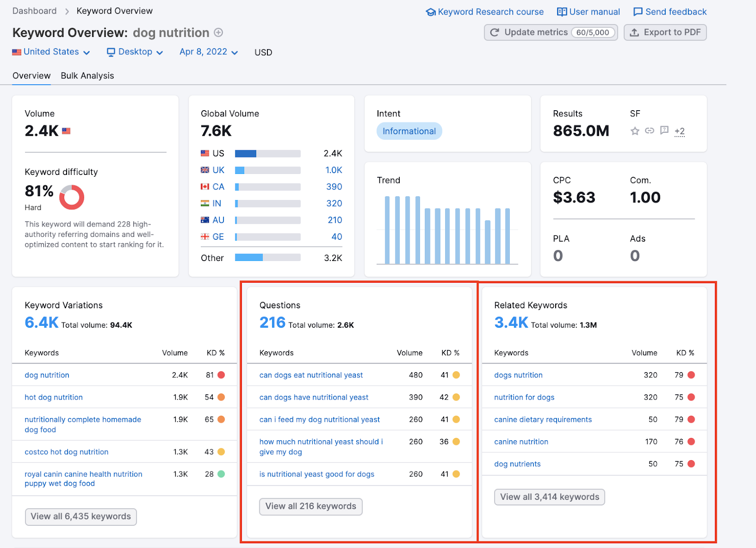Go to Dashboard in breadcrumb
Image resolution: width=756 pixels, height=548 pixels.
(x=34, y=11)
